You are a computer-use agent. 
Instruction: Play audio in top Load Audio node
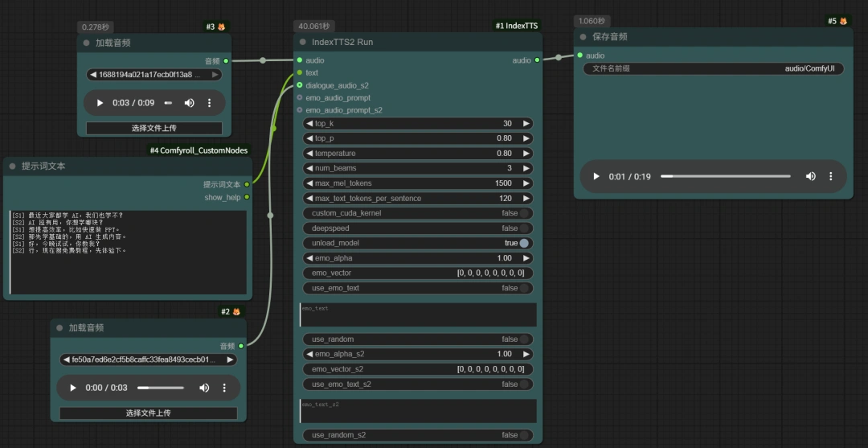pos(100,103)
